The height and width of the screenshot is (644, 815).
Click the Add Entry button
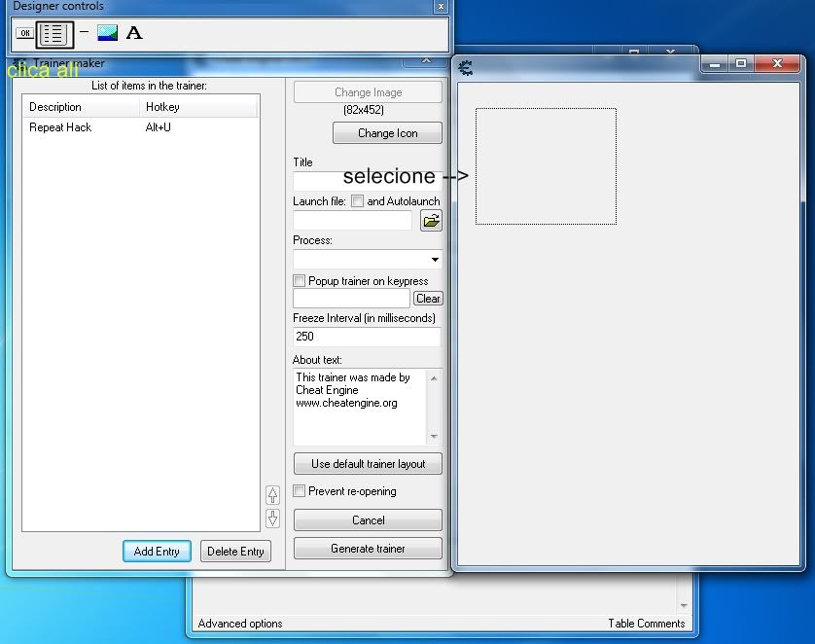pos(157,551)
